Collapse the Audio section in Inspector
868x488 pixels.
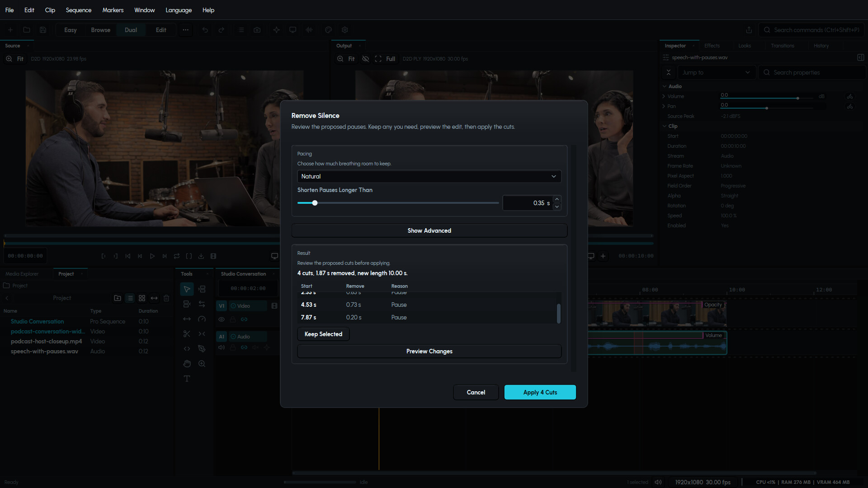(665, 86)
